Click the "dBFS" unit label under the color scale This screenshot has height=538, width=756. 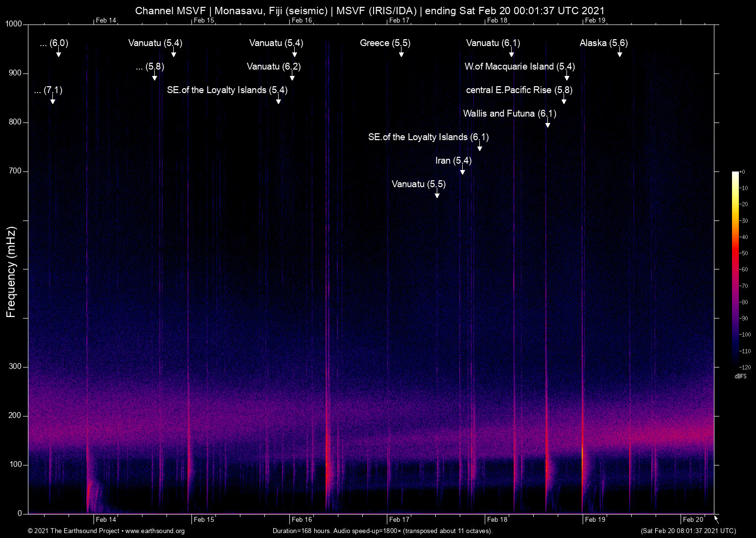(x=740, y=376)
